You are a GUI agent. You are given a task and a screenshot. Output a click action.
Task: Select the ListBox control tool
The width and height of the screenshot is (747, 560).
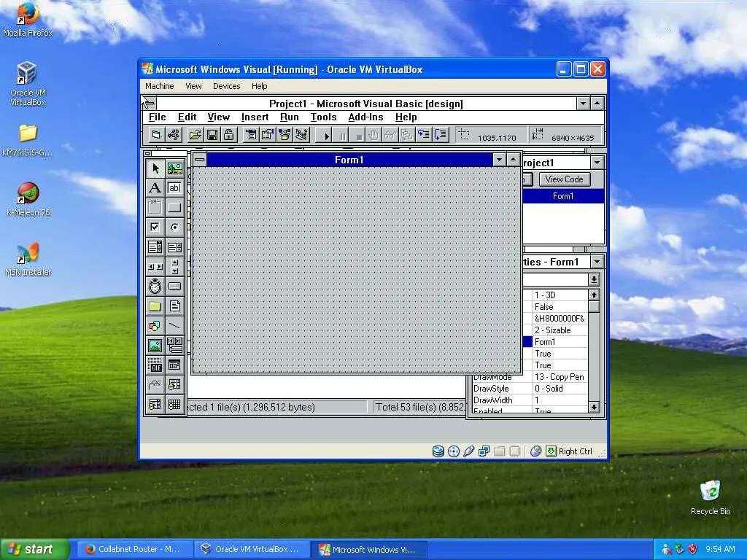tap(174, 246)
